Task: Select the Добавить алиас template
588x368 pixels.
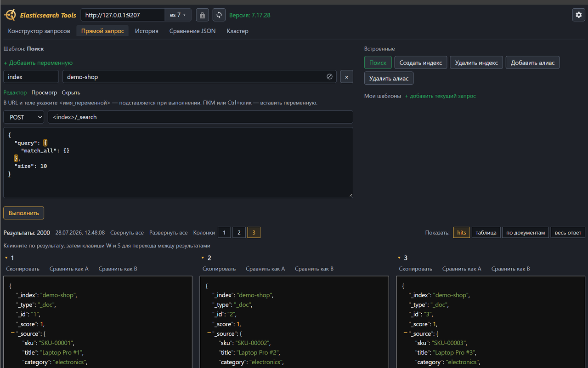Action: 532,63
